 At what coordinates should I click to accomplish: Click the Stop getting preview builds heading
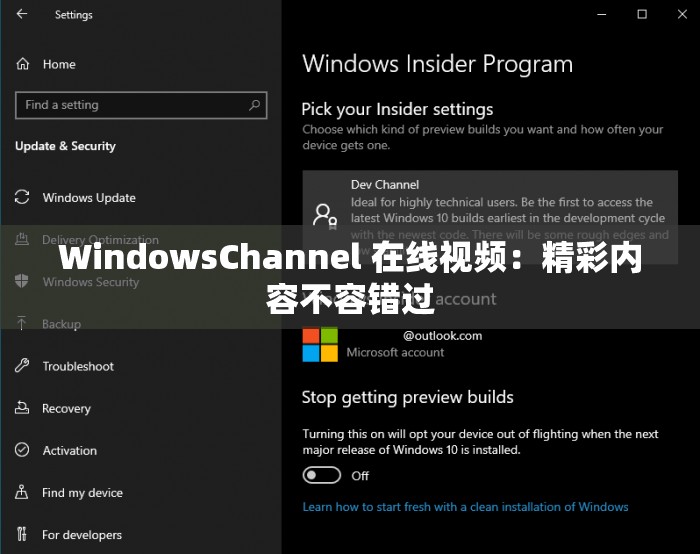tap(407, 398)
